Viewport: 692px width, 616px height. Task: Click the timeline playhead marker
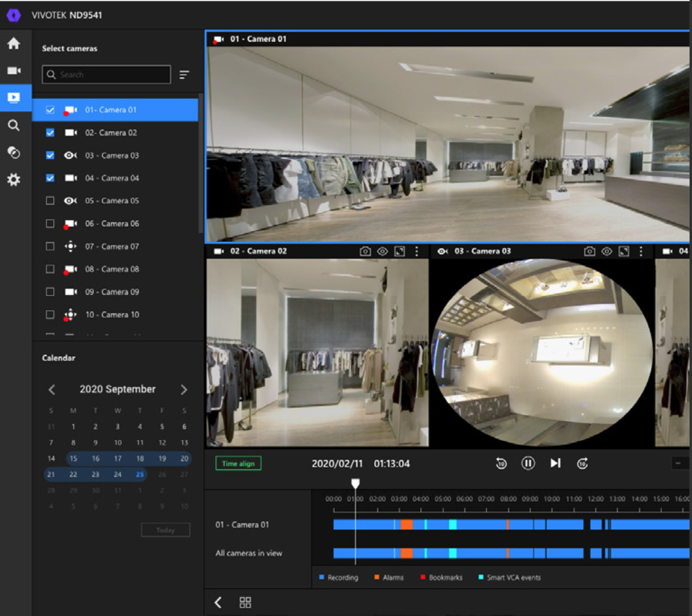click(355, 483)
